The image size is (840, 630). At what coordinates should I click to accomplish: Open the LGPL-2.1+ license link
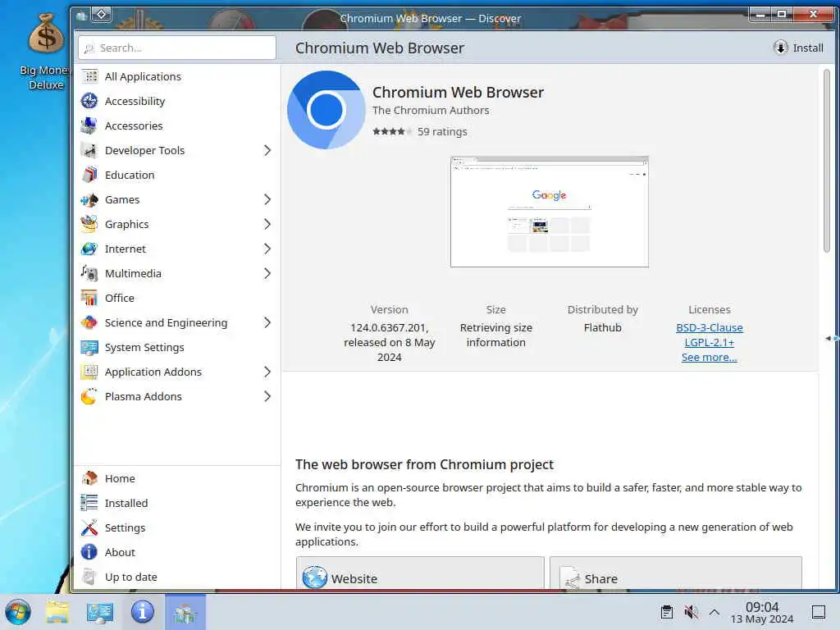[710, 342]
